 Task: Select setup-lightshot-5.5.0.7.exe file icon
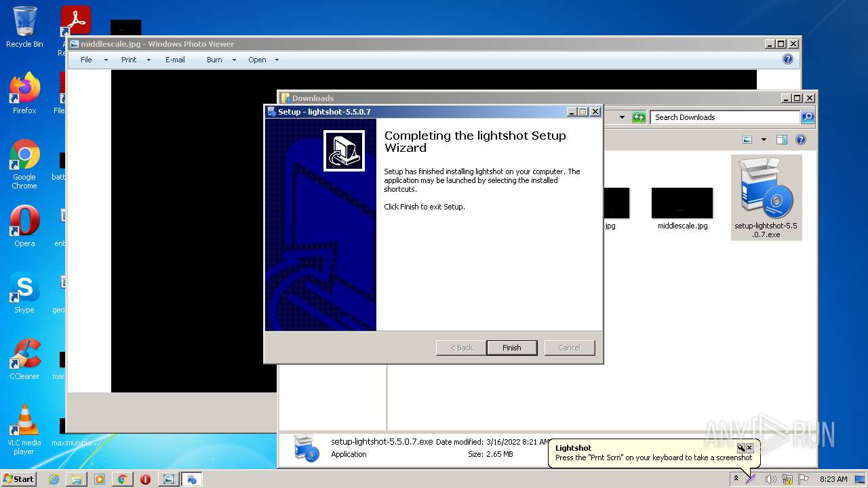click(x=766, y=197)
